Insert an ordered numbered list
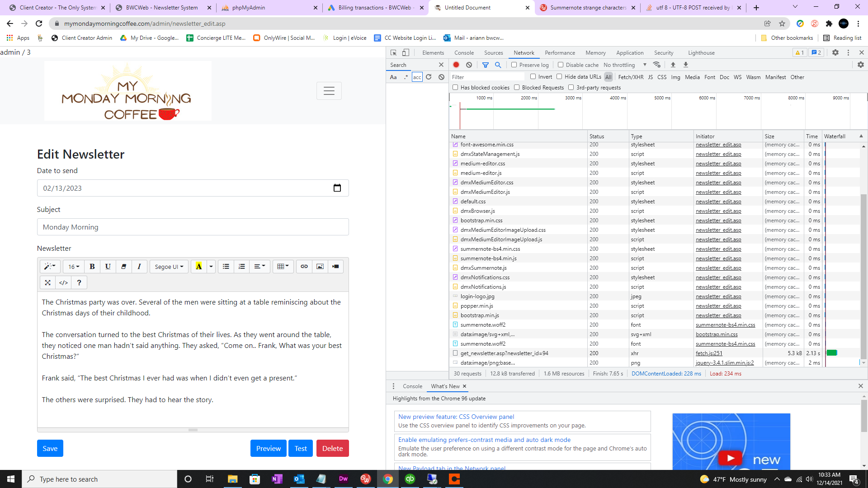 click(242, 267)
